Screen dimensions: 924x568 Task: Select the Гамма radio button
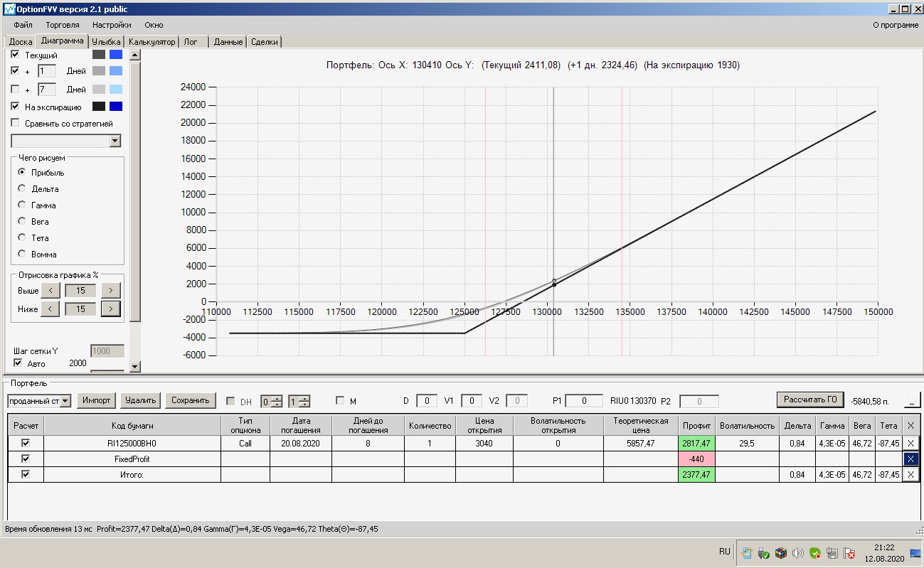click(x=22, y=205)
